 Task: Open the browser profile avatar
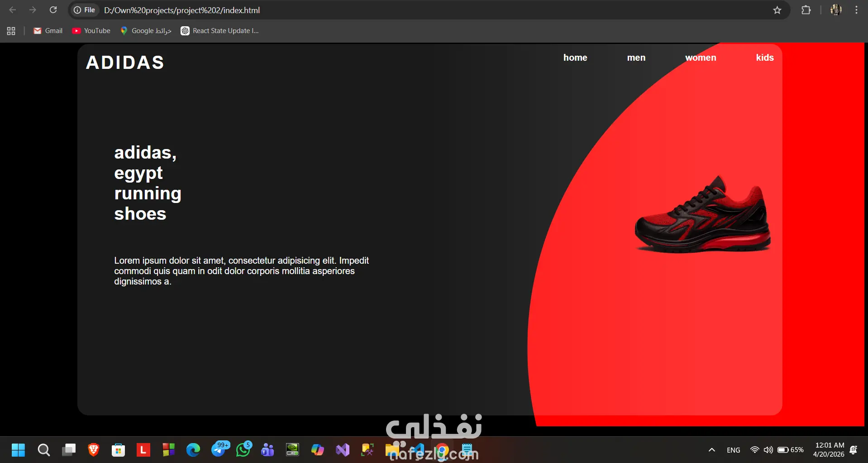pos(836,10)
